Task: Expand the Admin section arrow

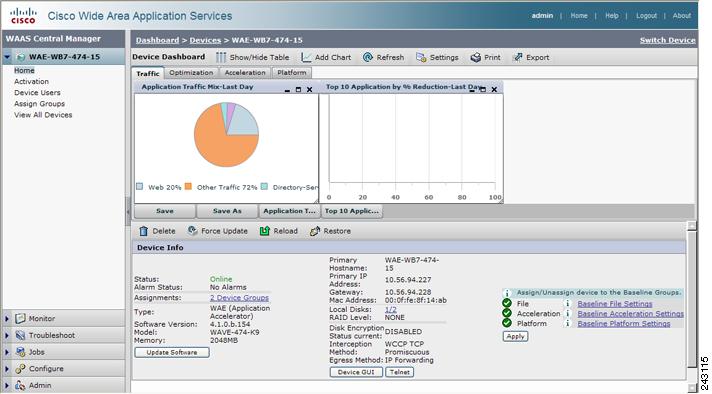Action: point(7,385)
